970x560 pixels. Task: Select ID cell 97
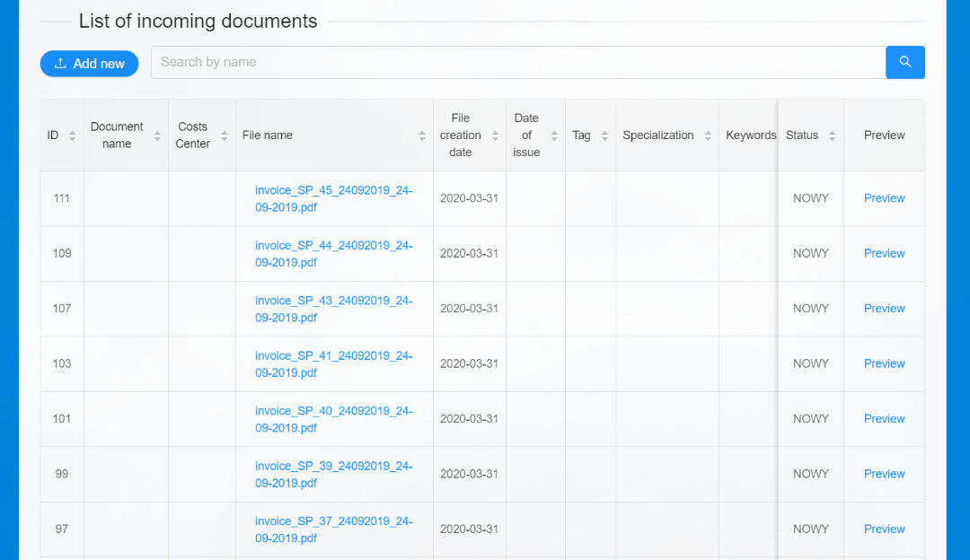62,529
